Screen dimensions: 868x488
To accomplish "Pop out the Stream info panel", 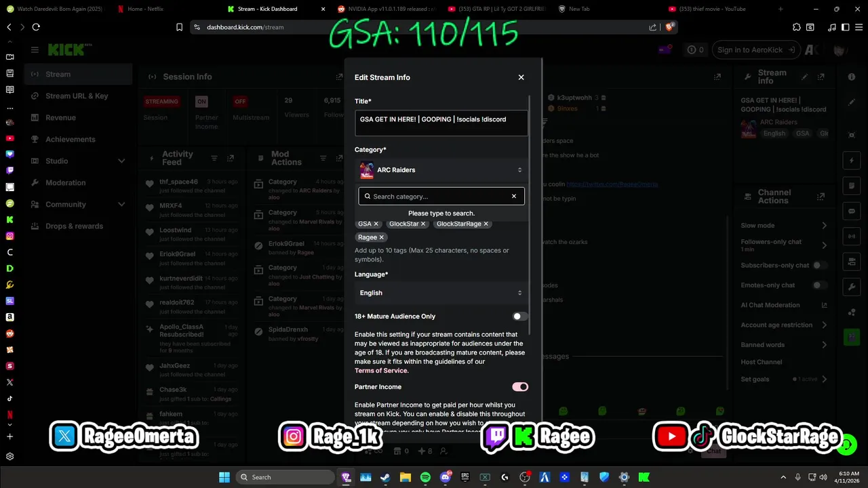I will click(821, 77).
